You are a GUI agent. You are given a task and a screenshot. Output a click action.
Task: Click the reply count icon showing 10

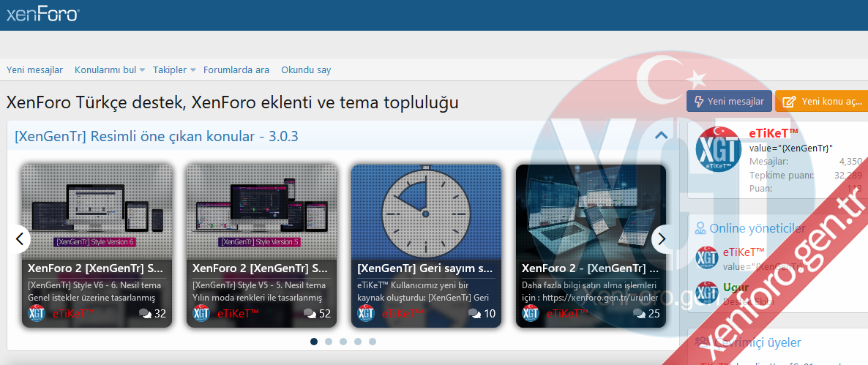coord(475,314)
